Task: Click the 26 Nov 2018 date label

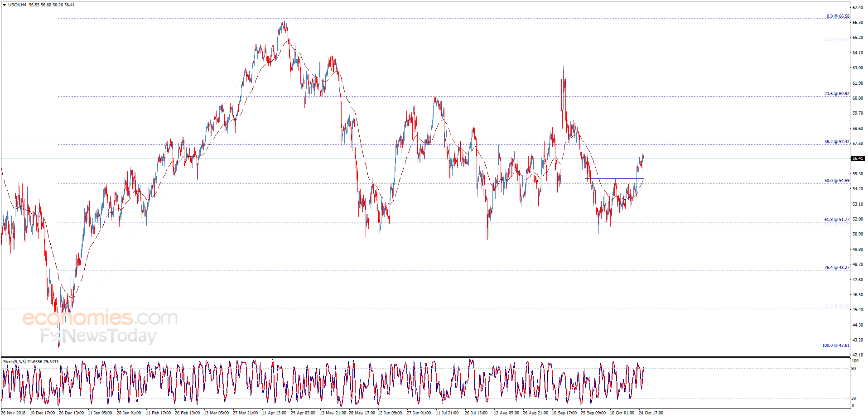Action: pos(14,413)
